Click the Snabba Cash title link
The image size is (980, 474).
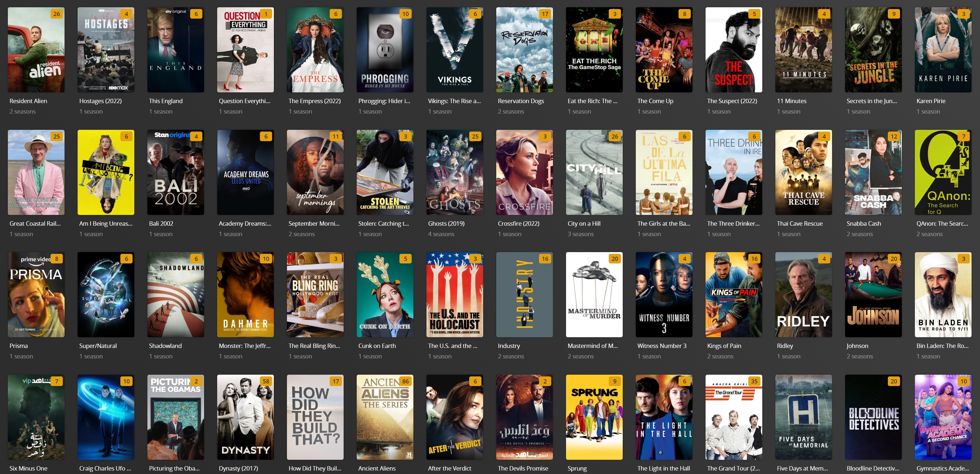coord(864,224)
